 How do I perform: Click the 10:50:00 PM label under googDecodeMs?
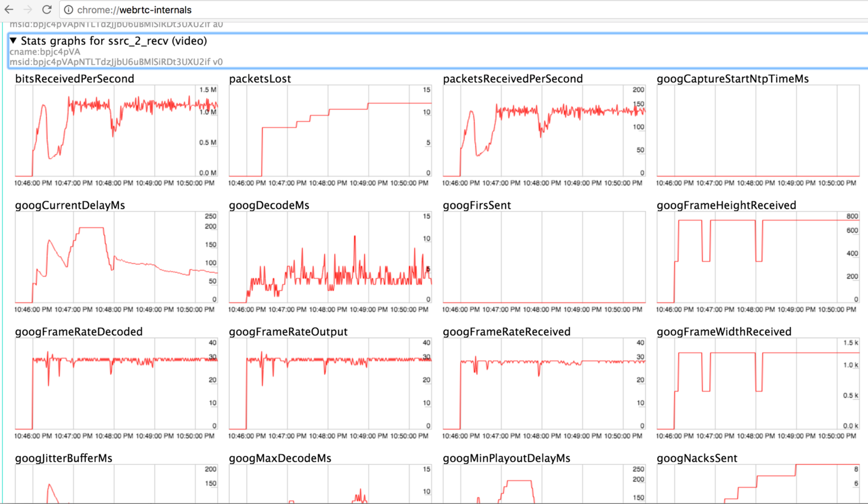409,309
